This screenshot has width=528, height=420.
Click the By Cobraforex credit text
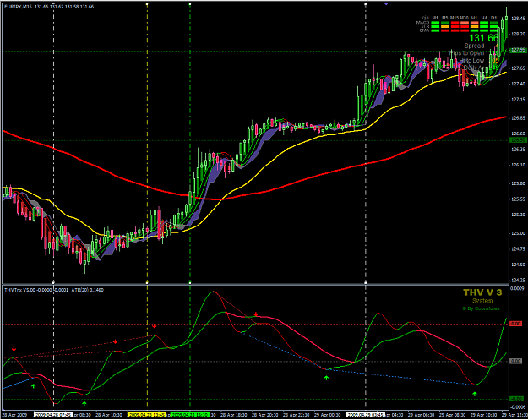[481, 308]
